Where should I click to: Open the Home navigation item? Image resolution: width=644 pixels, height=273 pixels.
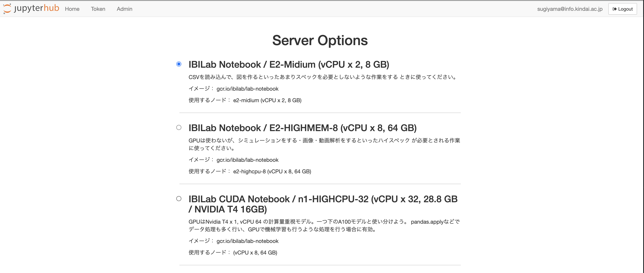coord(72,9)
